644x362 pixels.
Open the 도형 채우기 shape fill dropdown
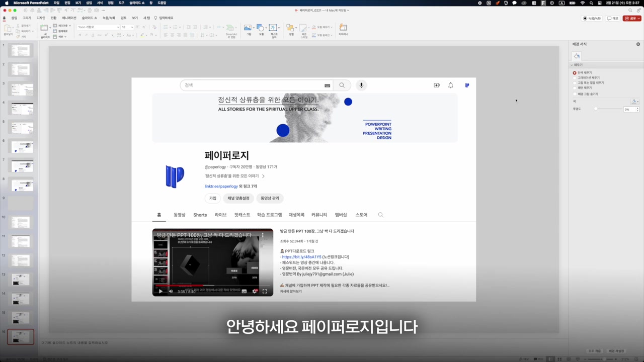pyautogui.click(x=322, y=27)
